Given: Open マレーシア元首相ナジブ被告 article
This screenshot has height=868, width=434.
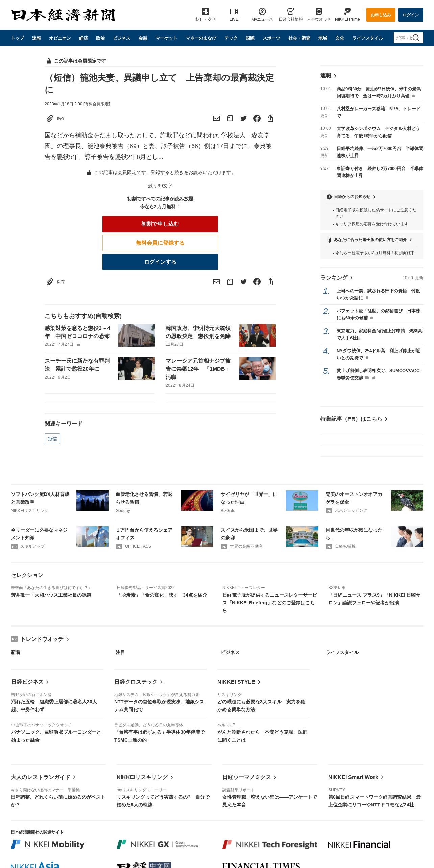Looking at the screenshot, I should tap(198, 369).
